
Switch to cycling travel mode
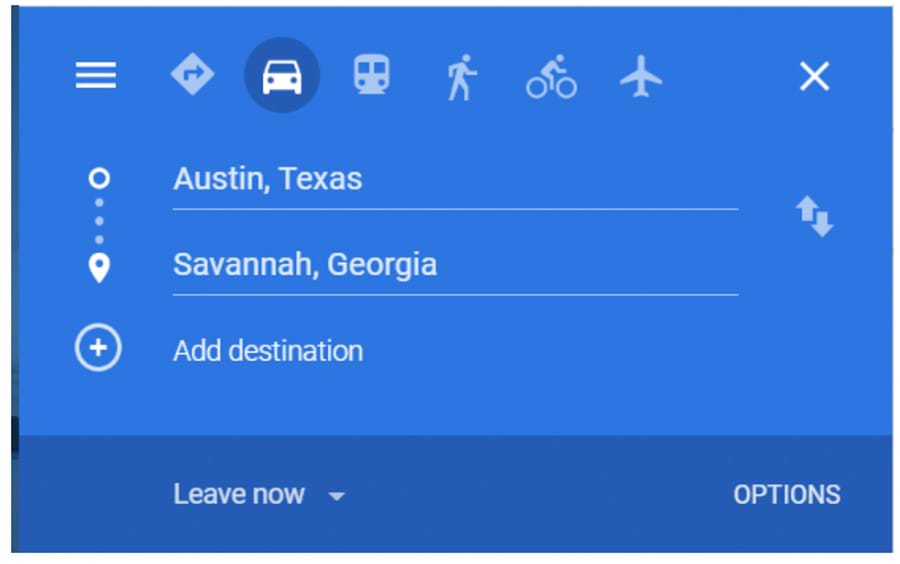tap(551, 77)
